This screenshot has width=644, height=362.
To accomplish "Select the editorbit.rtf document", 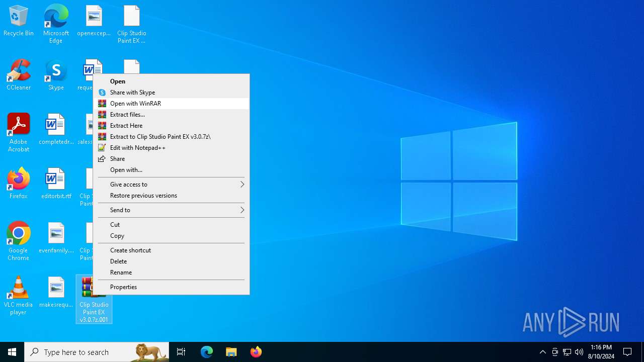I will 56,184.
